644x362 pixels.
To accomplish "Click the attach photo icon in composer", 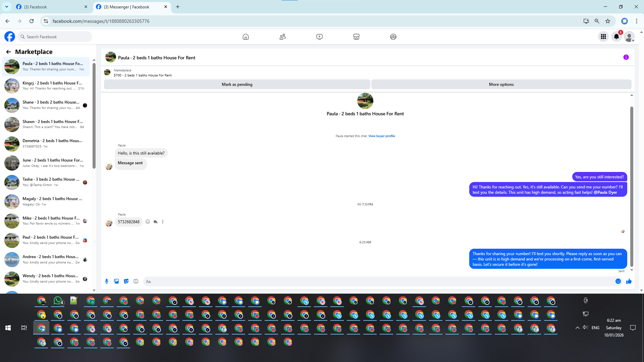I will pyautogui.click(x=116, y=282).
